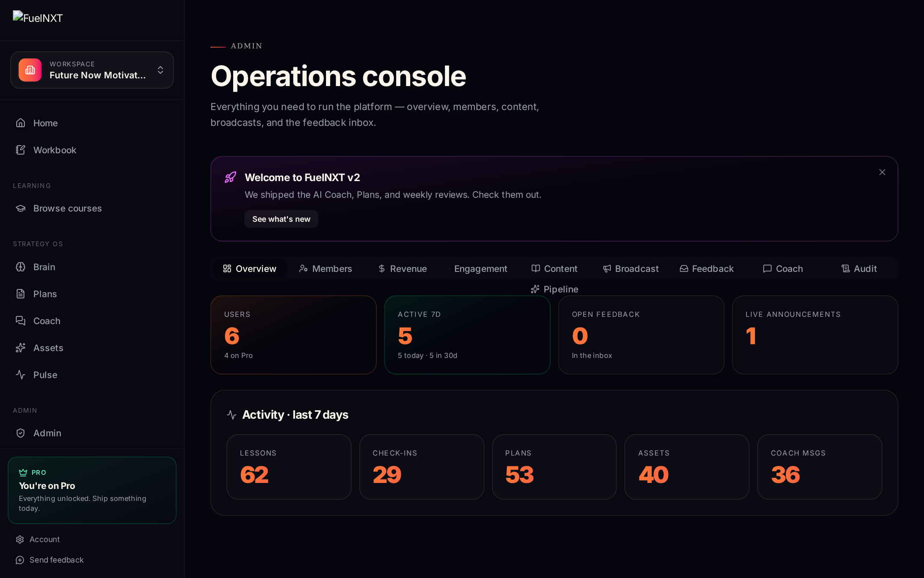
Task: Click the Coach Msgs 36 tile
Action: [820, 467]
